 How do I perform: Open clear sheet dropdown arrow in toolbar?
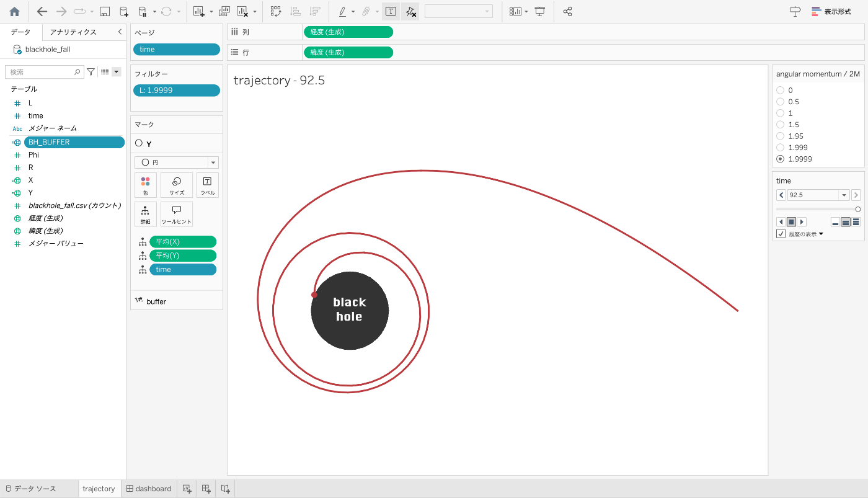point(255,12)
